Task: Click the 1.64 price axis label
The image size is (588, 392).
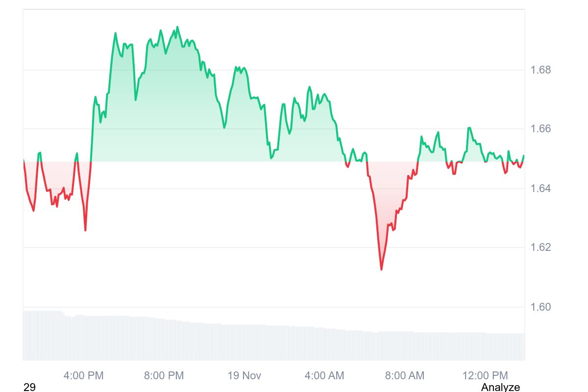Action: (541, 189)
